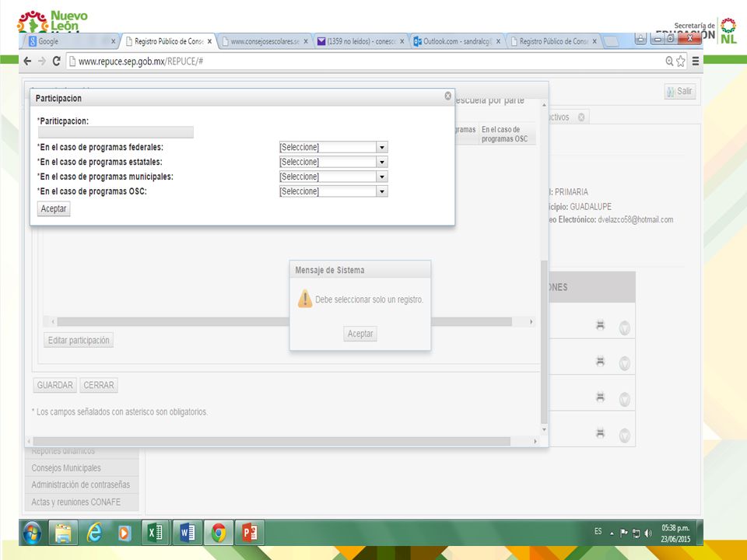Click the right arrow of the grid scrollbar
This screenshot has width=747, height=560.
531,322
